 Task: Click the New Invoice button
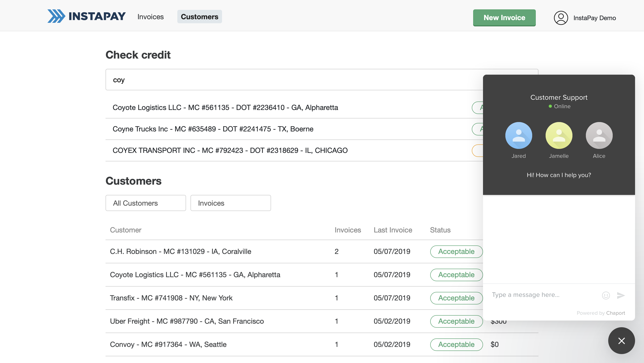click(504, 17)
